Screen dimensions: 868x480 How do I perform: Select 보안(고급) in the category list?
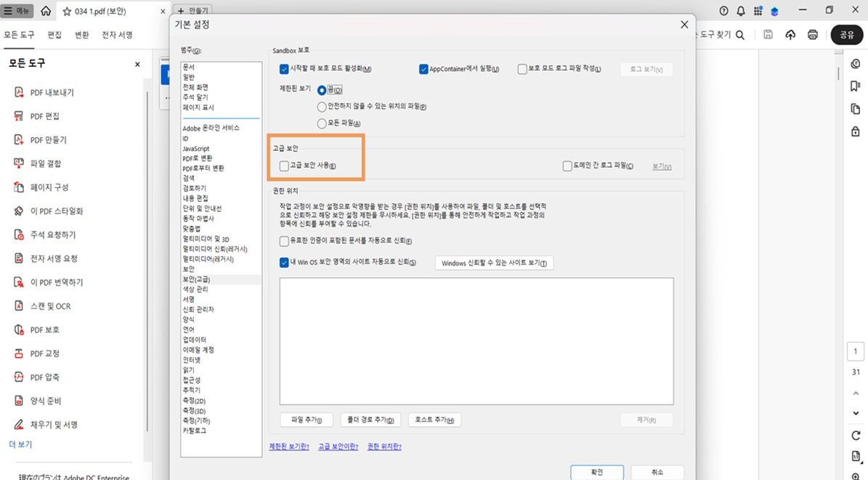(197, 280)
